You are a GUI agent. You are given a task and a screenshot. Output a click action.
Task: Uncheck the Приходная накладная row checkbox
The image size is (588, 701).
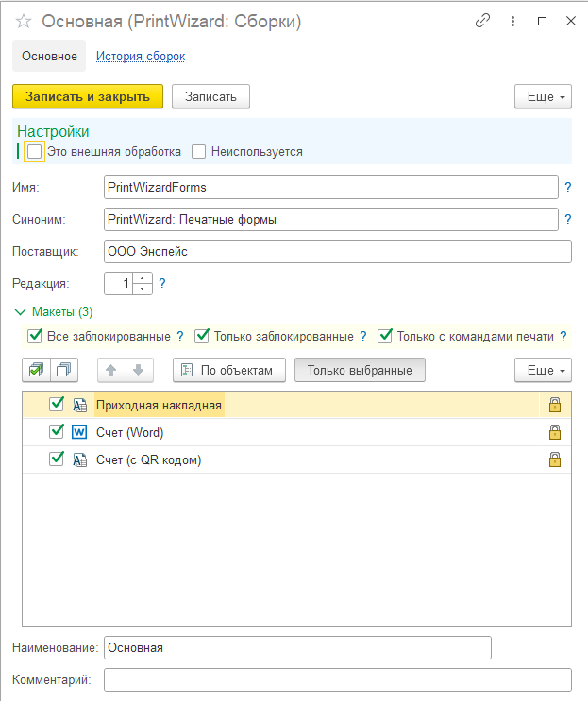[57, 404]
